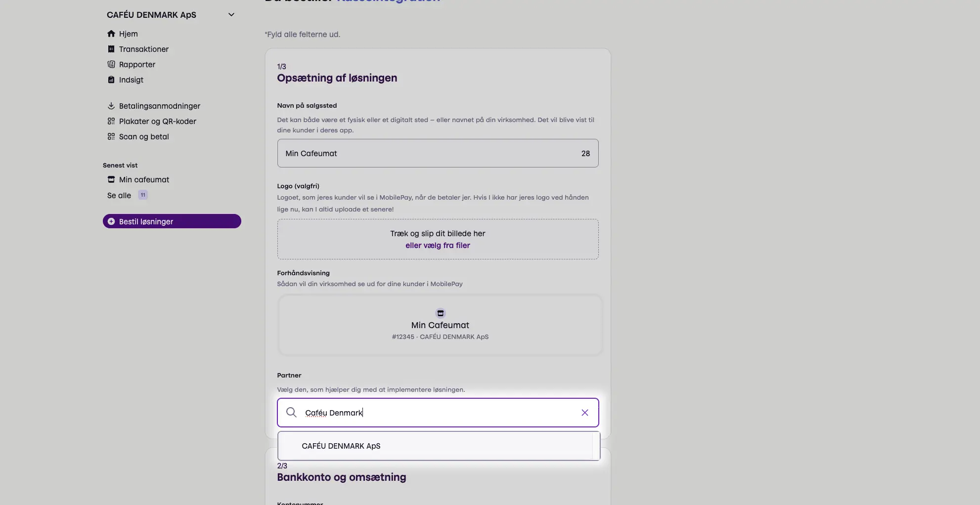Select CAFÉU DENMARK ApS from partner suggestions
This screenshot has width=980, height=505.
(x=341, y=446)
